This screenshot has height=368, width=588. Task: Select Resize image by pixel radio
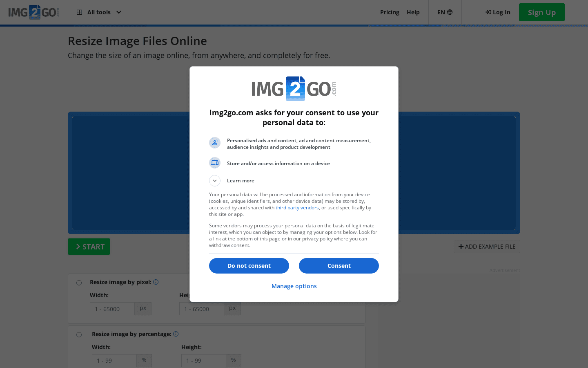79,283
